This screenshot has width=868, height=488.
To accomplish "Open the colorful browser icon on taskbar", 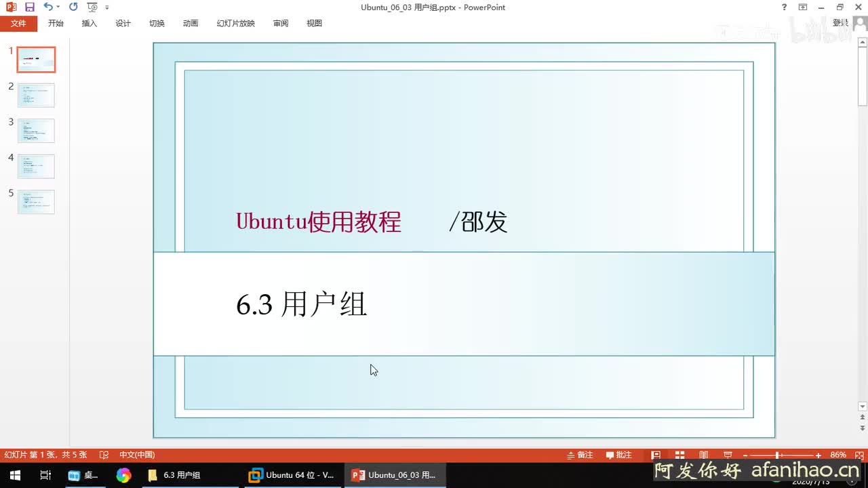I will click(x=123, y=475).
